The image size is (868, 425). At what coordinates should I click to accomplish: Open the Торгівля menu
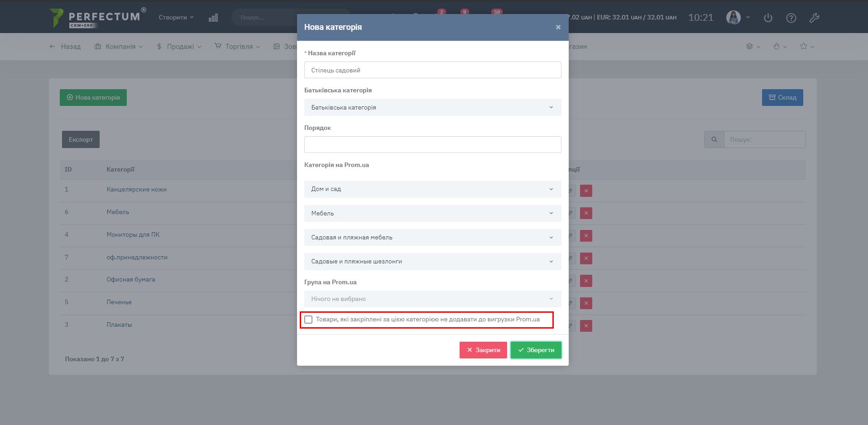[x=238, y=46]
